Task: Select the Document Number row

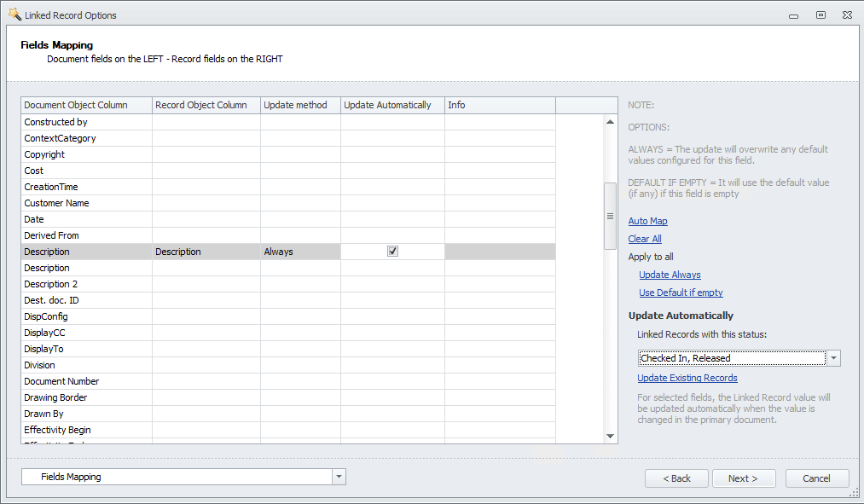Action: [x=85, y=381]
